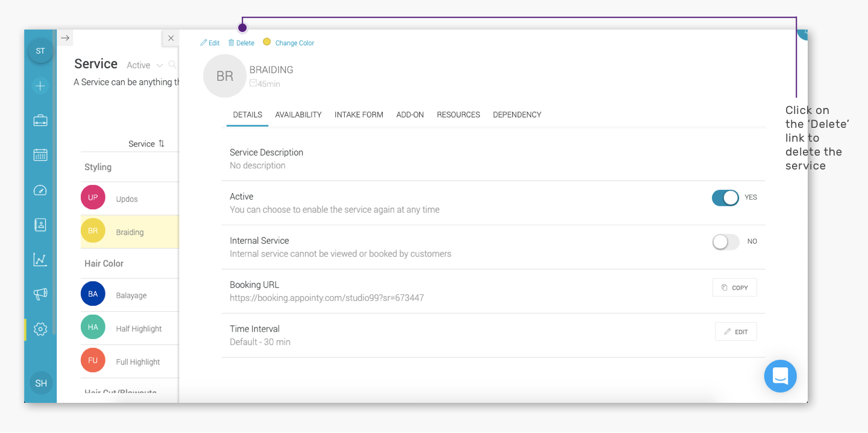The image size is (868, 433).
Task: Click the right-arrow expand icon above Service
Action: point(65,38)
